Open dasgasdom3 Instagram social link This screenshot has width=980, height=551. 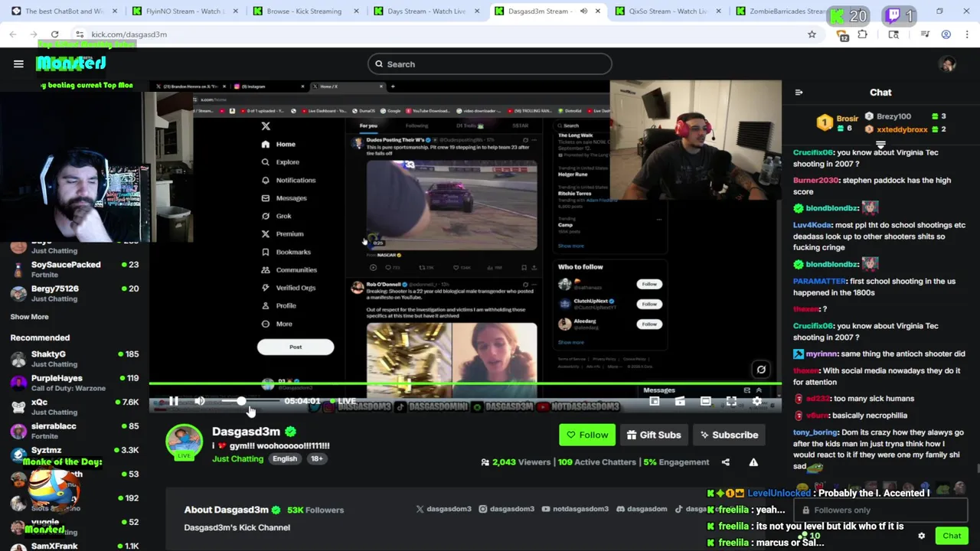(x=506, y=509)
